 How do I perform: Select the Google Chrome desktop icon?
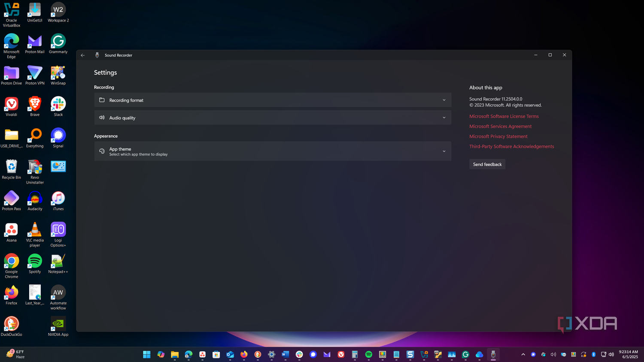[x=12, y=266]
